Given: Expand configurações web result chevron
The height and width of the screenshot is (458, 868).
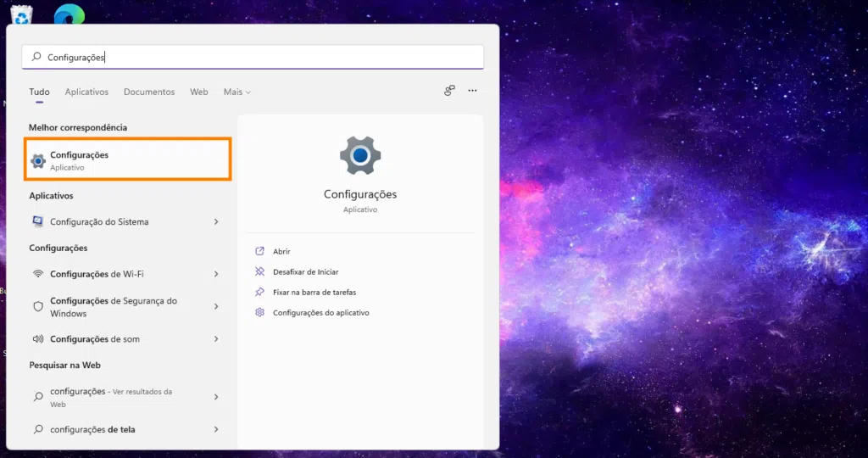Looking at the screenshot, I should tap(216, 397).
